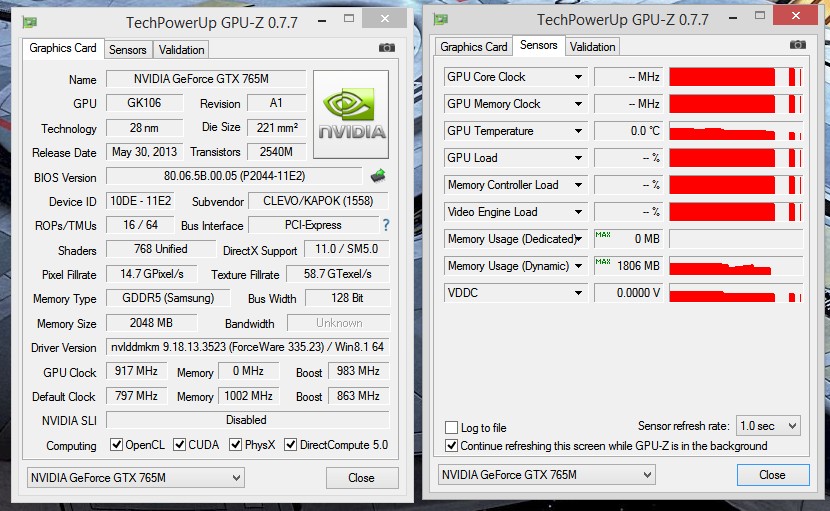Click the BIOS Version field value
This screenshot has width=830, height=511.
click(234, 176)
